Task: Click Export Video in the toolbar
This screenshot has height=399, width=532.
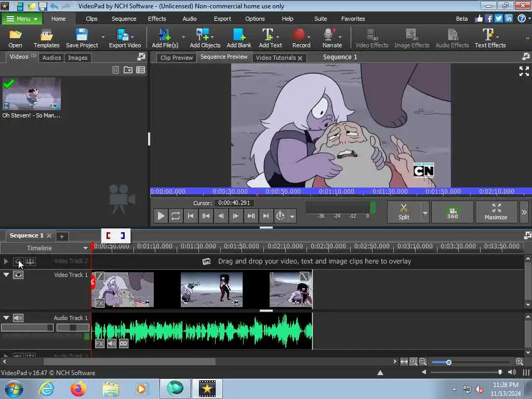Action: [x=125, y=38]
